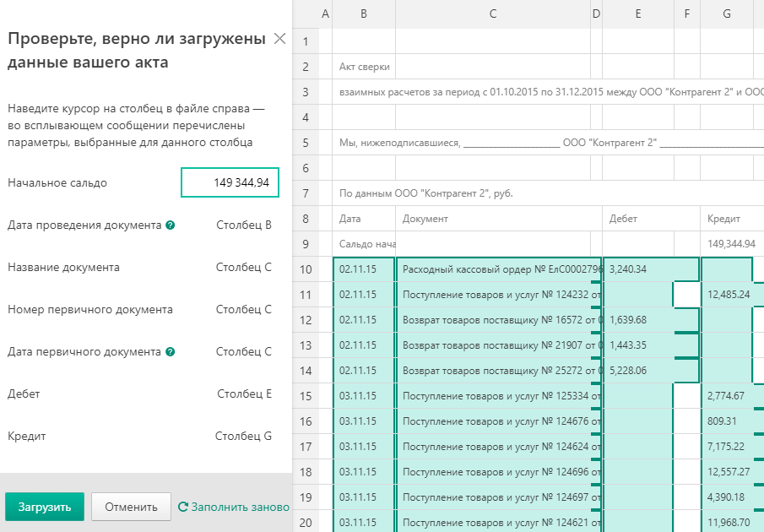The width and height of the screenshot is (764, 532).
Task: Select column header E
Action: [x=638, y=14]
